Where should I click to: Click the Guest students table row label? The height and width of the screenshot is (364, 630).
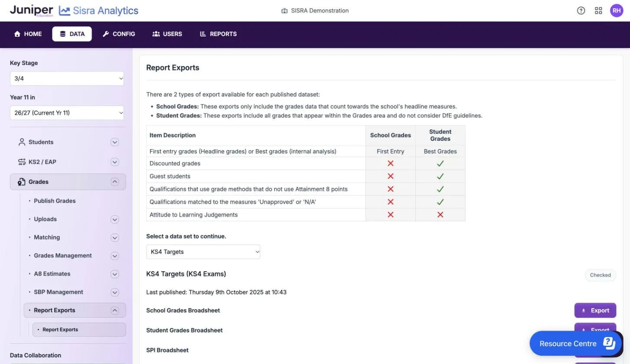pos(170,176)
